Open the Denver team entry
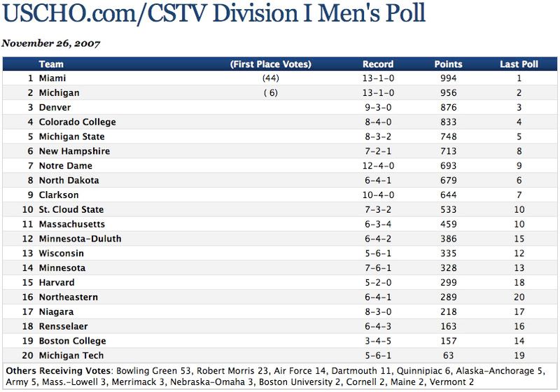 click(x=55, y=108)
